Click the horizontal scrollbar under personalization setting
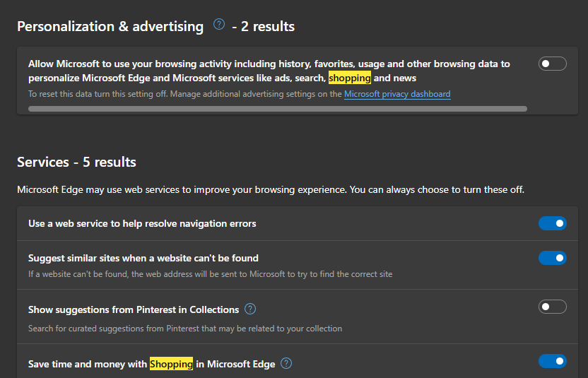This screenshot has height=378, width=588. (277, 109)
